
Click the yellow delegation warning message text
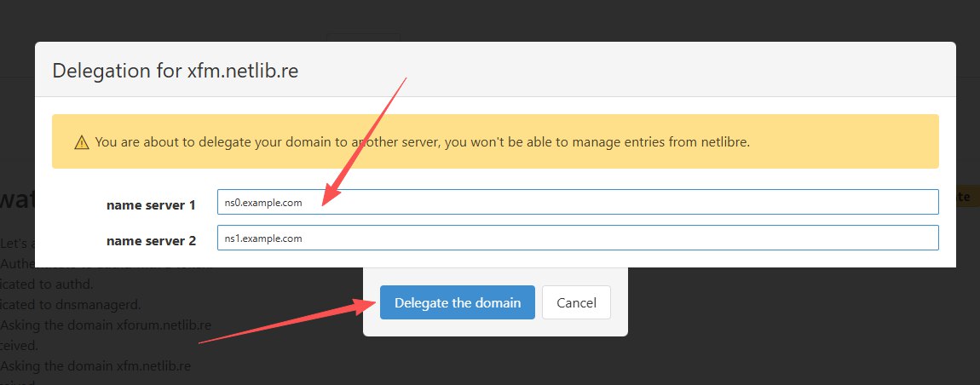pos(422,142)
